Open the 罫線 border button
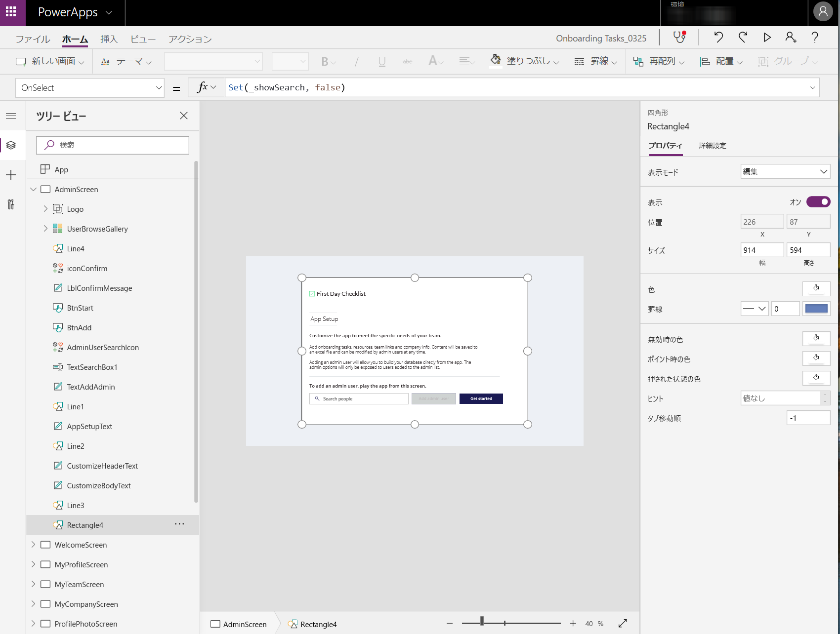840x634 pixels. (595, 61)
